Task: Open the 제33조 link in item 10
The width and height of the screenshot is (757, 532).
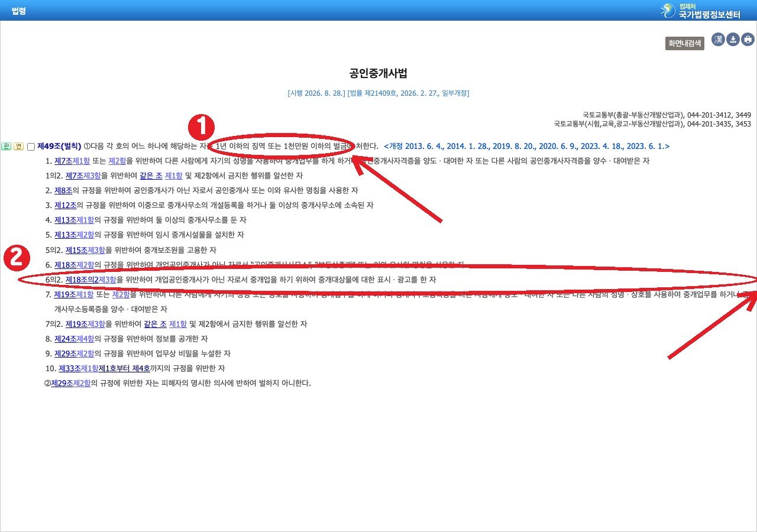Action: click(x=70, y=368)
